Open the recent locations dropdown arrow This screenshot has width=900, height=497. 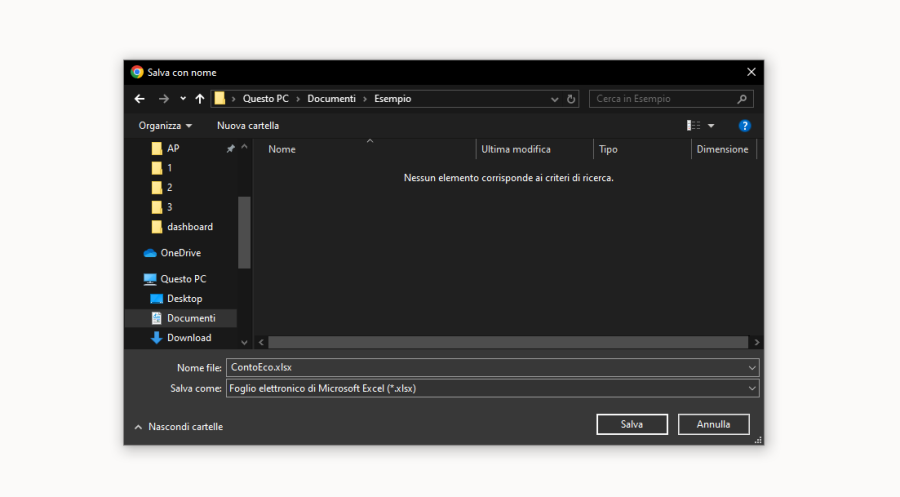pyautogui.click(x=183, y=99)
